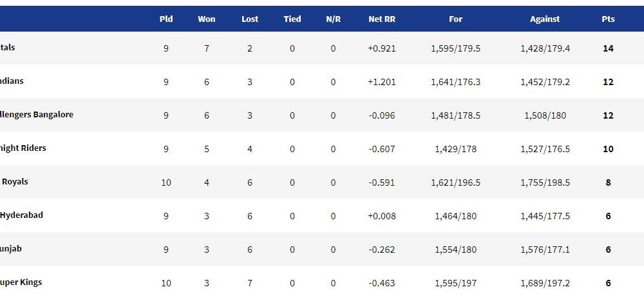Select the +0.008 net run rate cell
This screenshot has width=644, height=305.
tap(382, 216)
